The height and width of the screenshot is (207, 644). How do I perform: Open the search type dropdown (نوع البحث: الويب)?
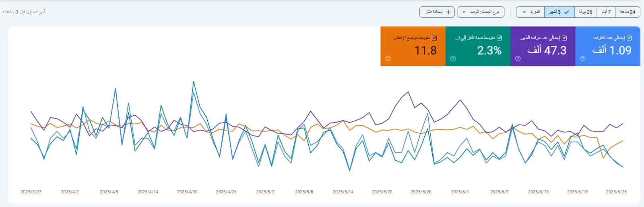click(x=481, y=12)
